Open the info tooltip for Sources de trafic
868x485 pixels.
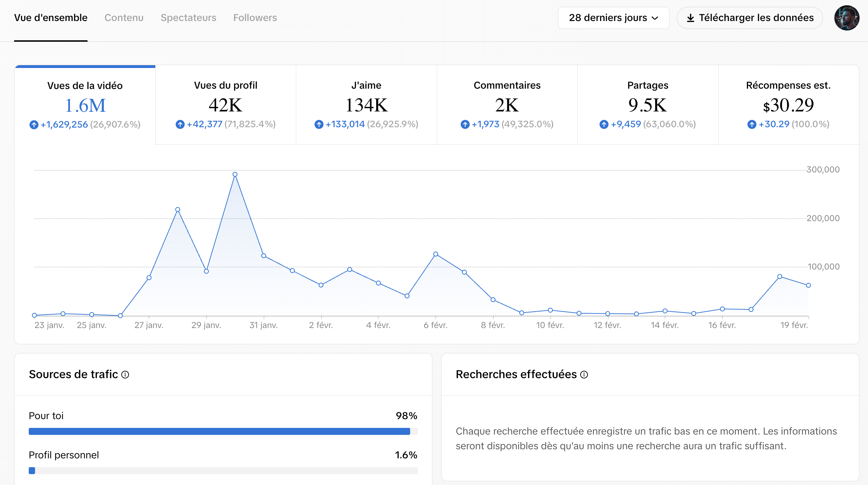tap(125, 375)
